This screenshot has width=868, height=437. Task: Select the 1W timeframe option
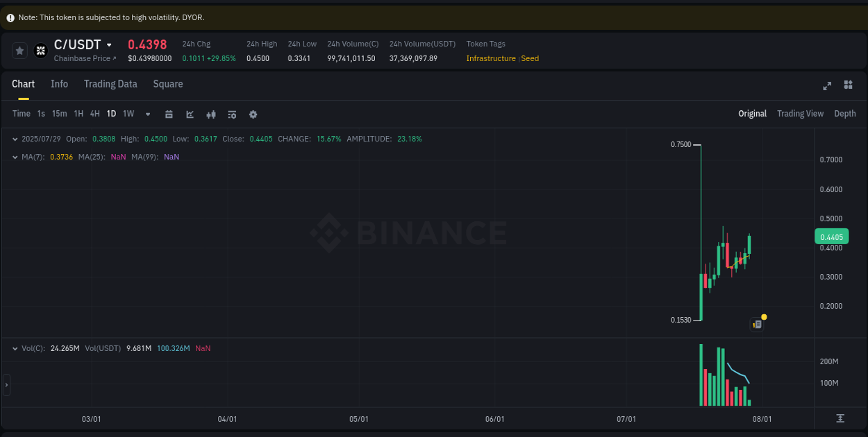point(128,114)
